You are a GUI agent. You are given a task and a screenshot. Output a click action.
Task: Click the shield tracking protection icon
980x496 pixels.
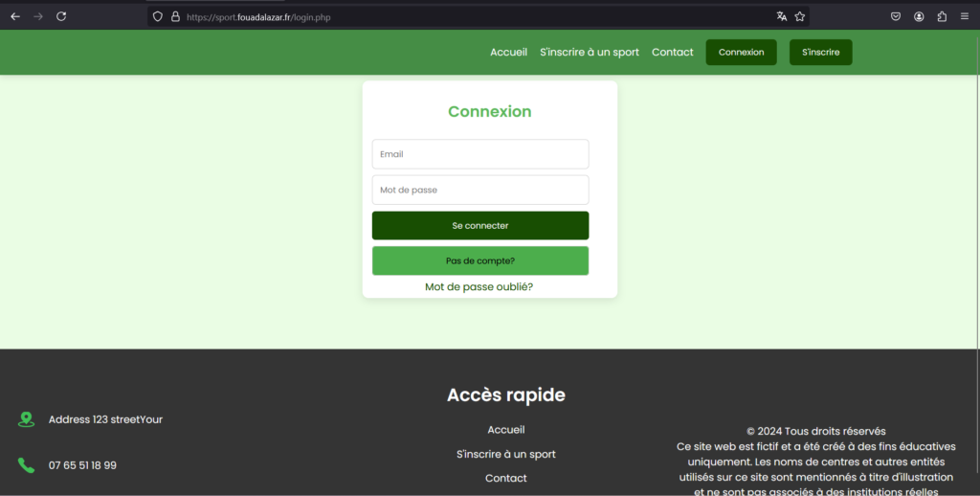pyautogui.click(x=158, y=16)
